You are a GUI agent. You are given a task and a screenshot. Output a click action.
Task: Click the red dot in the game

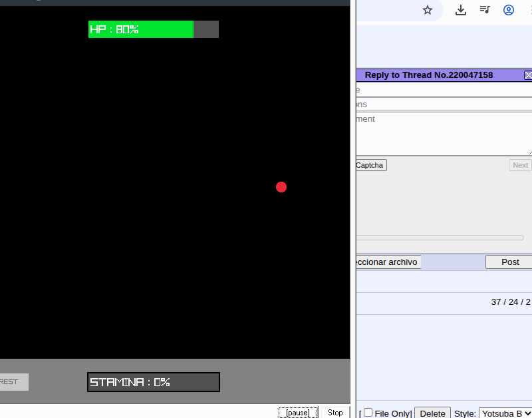click(281, 187)
